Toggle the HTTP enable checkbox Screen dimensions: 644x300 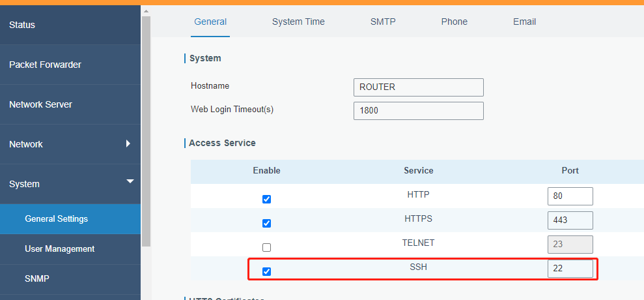[x=266, y=200]
